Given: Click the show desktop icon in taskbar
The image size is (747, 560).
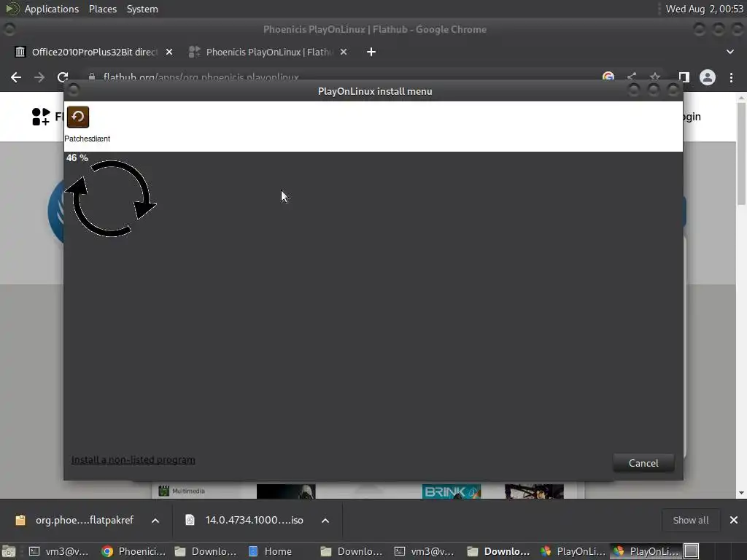Looking at the screenshot, I should tap(9, 551).
